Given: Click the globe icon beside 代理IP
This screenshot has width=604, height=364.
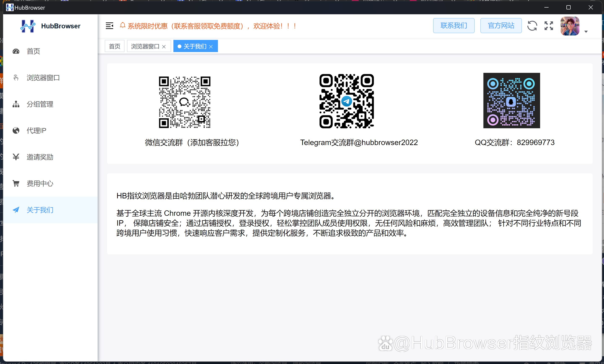Looking at the screenshot, I should click(16, 131).
